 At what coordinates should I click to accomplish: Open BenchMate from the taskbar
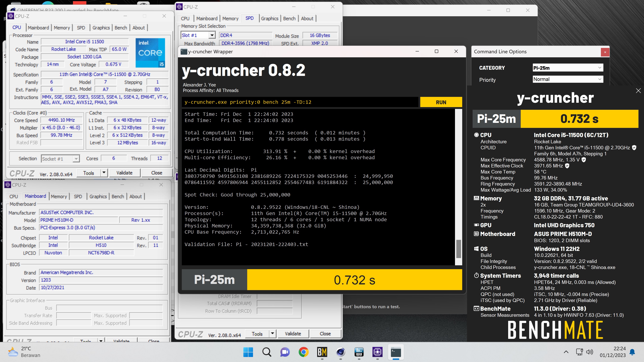click(x=322, y=352)
